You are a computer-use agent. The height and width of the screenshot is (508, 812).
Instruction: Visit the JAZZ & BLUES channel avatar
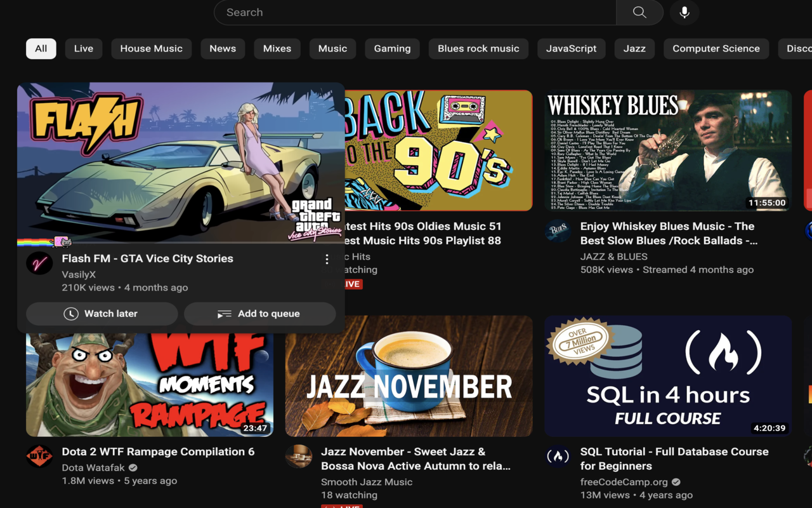pos(558,231)
